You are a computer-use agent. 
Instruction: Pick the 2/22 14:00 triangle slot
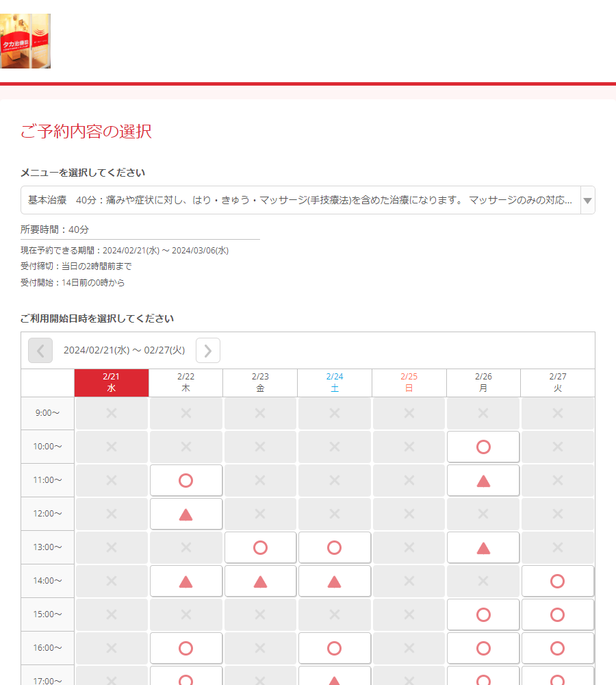click(185, 581)
